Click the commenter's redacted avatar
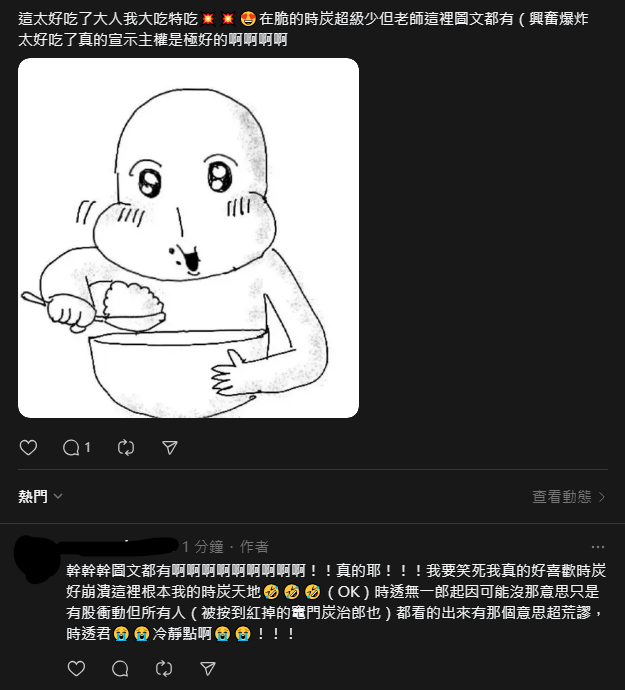Image resolution: width=625 pixels, height=690 pixels. tap(37, 559)
